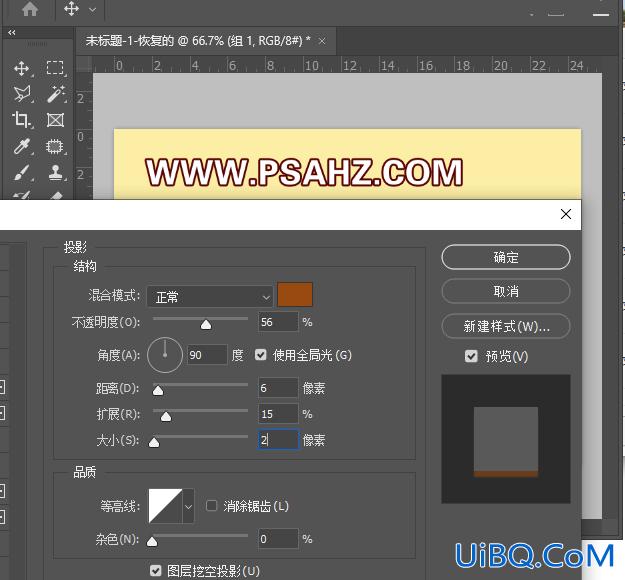
Task: Switch to the 未标题-1-恢复的 document tab
Action: click(x=198, y=41)
